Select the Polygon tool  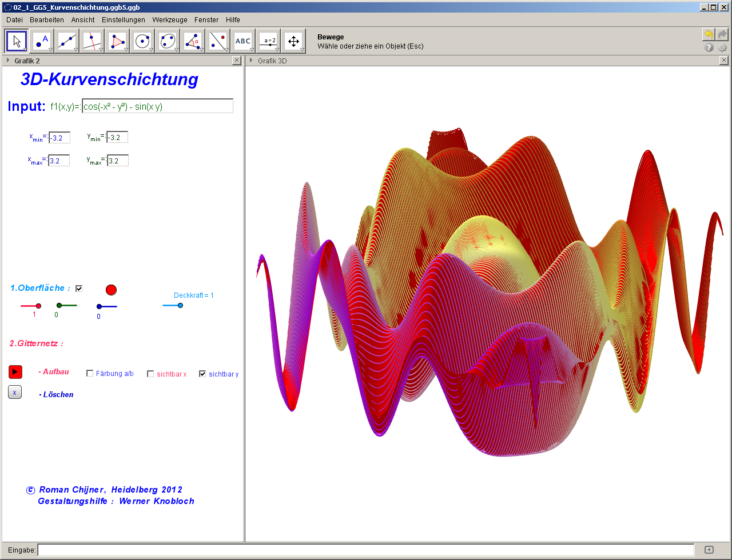point(118,41)
